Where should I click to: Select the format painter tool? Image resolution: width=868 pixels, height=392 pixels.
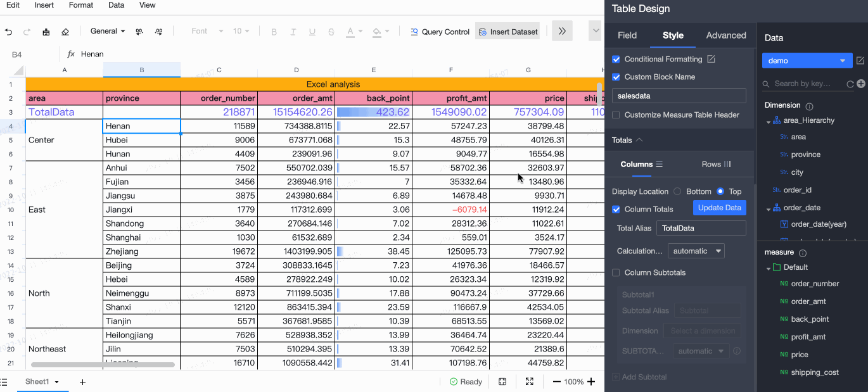pyautogui.click(x=46, y=32)
